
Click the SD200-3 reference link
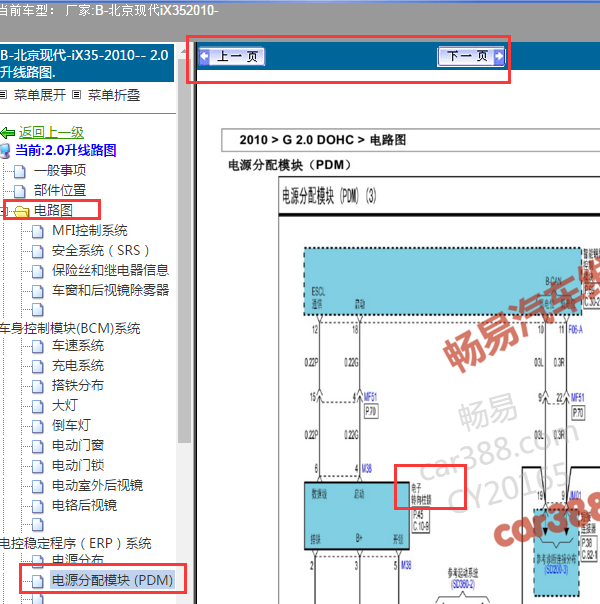pos(556,570)
